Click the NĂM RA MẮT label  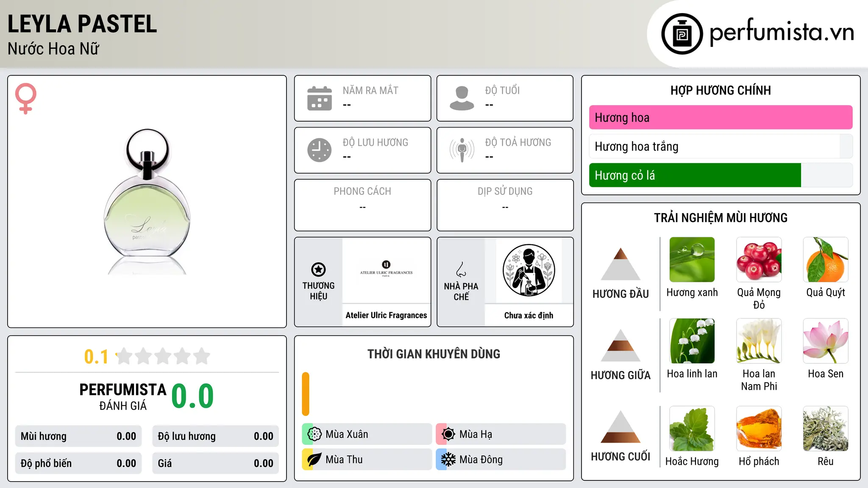click(370, 91)
